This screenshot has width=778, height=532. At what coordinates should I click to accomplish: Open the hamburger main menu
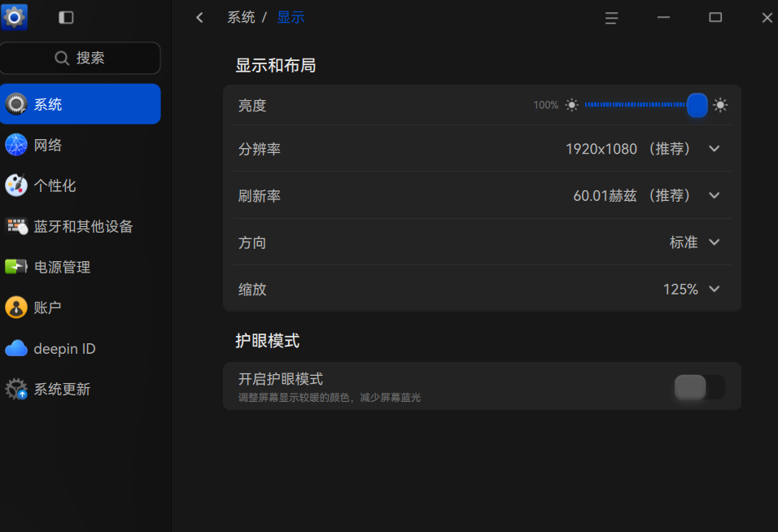(611, 18)
